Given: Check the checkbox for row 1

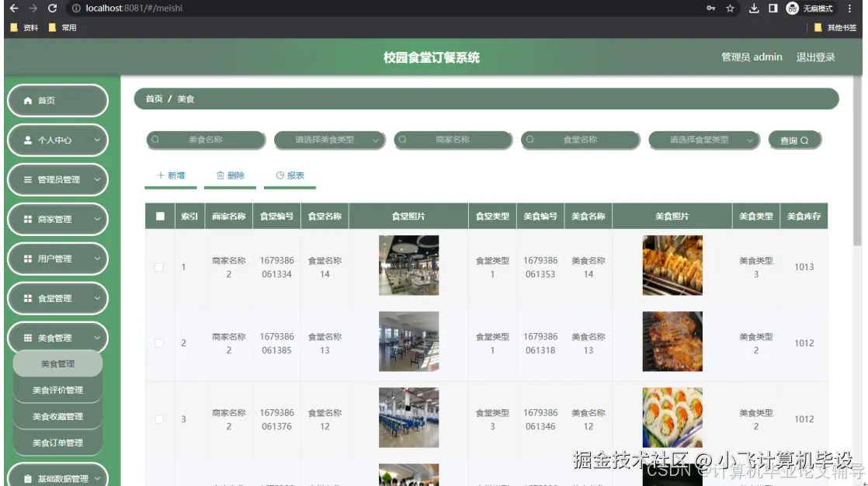Looking at the screenshot, I should 159,266.
